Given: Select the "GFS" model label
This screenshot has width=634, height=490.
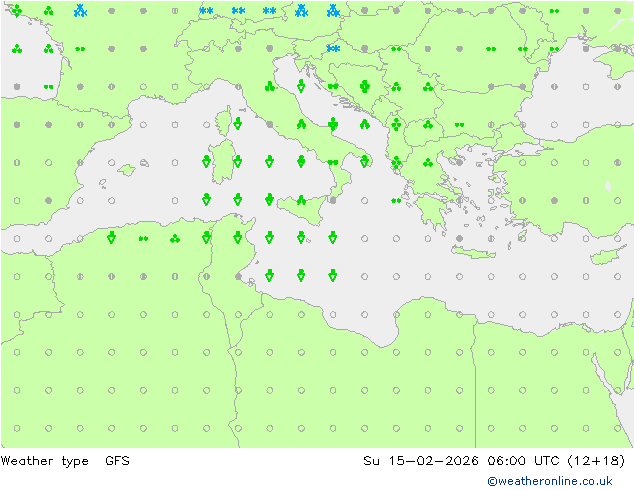Looking at the screenshot, I should coord(117,460).
